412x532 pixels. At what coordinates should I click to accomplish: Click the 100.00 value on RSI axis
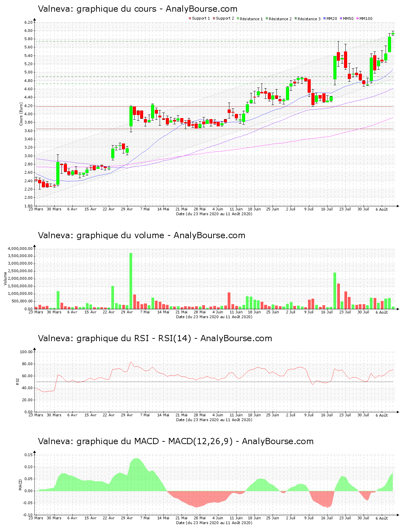26,352
